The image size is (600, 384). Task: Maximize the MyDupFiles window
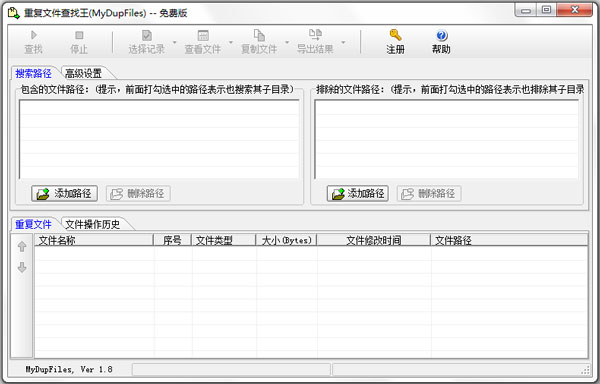click(x=546, y=10)
